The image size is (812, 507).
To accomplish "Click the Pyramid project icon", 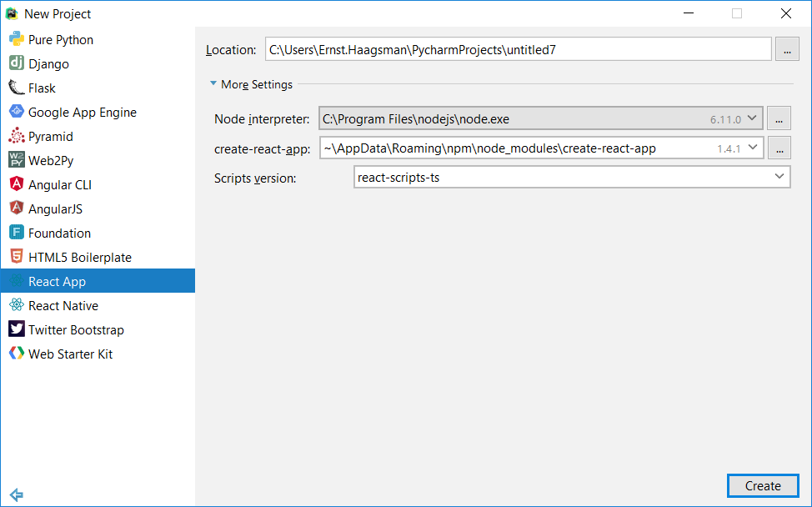I will click(17, 136).
